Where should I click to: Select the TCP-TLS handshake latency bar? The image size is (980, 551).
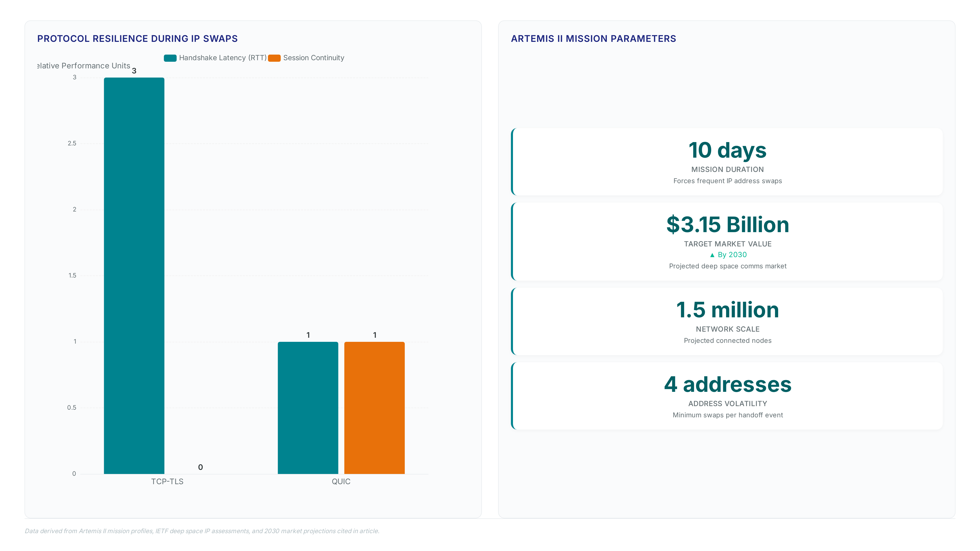(x=134, y=275)
